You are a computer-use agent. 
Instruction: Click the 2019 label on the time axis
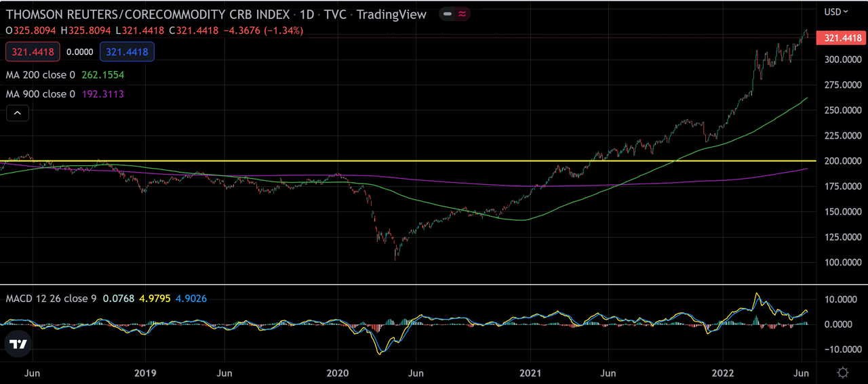144,373
